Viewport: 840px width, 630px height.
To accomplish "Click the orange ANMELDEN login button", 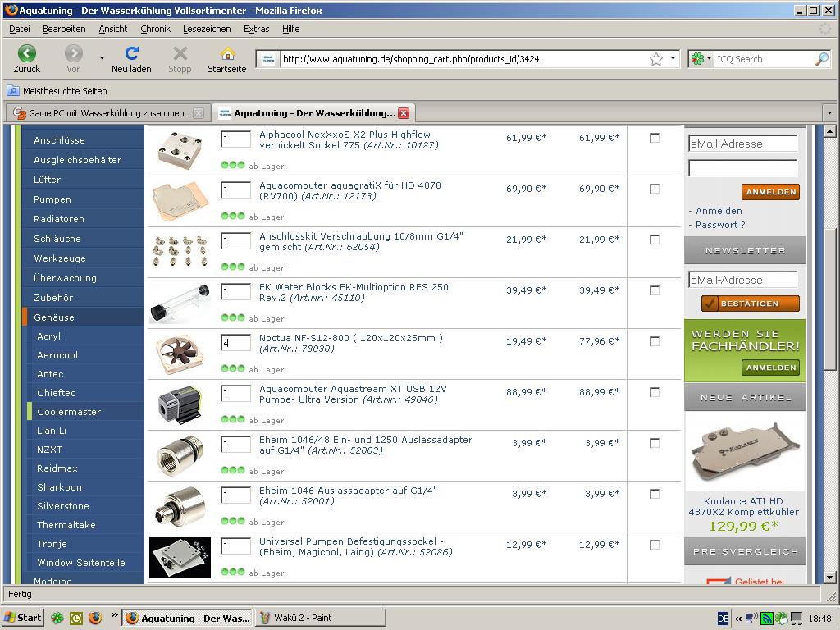I will pos(771,192).
